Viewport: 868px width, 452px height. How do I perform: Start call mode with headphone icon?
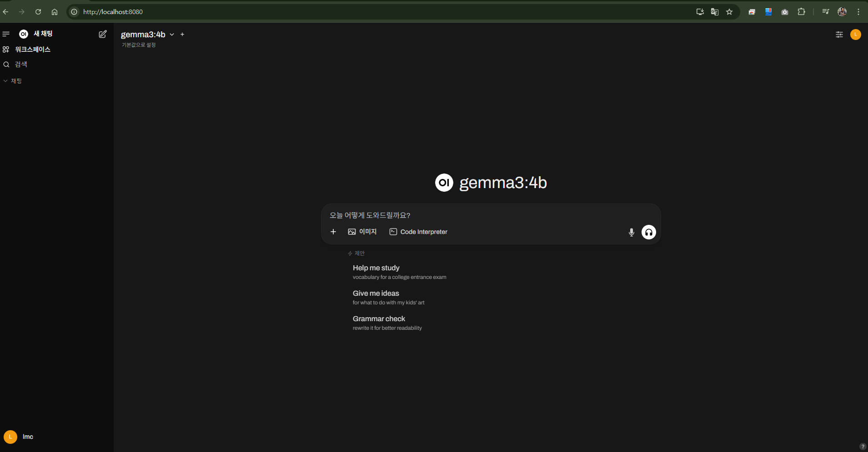point(649,232)
